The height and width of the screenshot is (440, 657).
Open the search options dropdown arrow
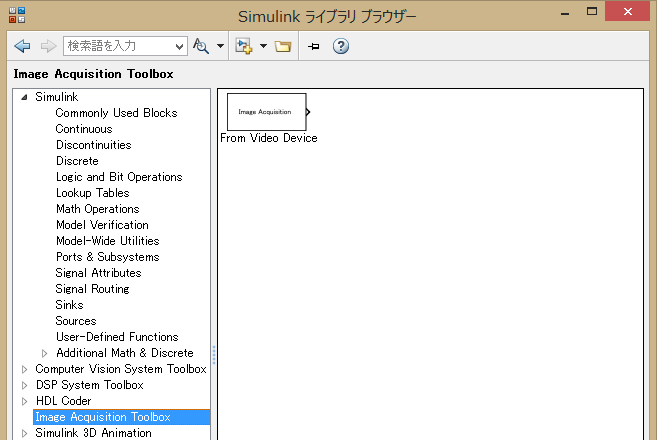point(220,46)
